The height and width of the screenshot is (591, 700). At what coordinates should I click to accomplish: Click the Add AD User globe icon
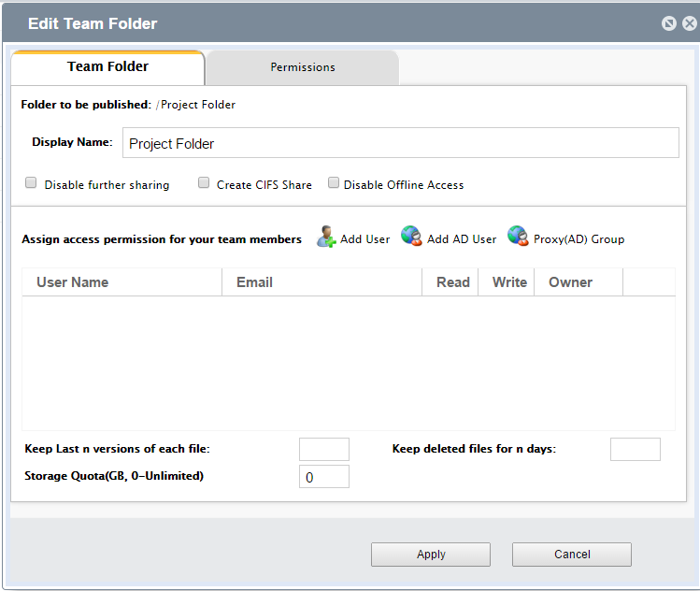pyautogui.click(x=411, y=237)
